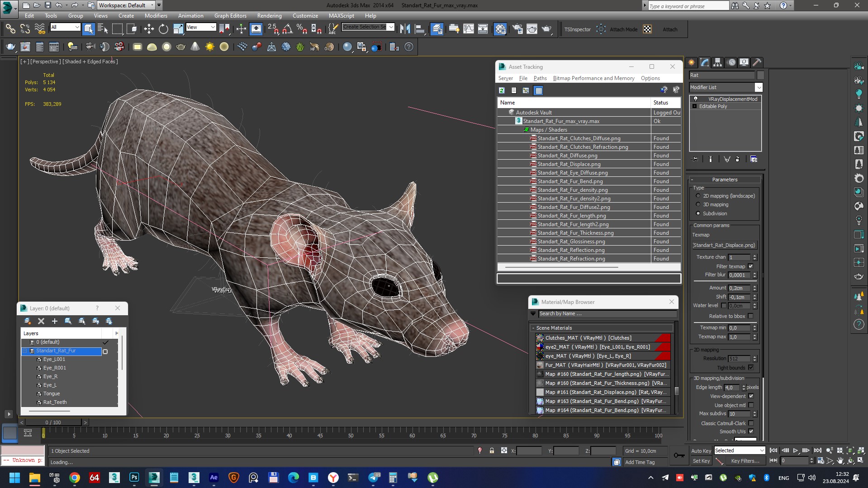Select 3D mapping radio button
This screenshot has height=488, width=868.
tap(698, 204)
